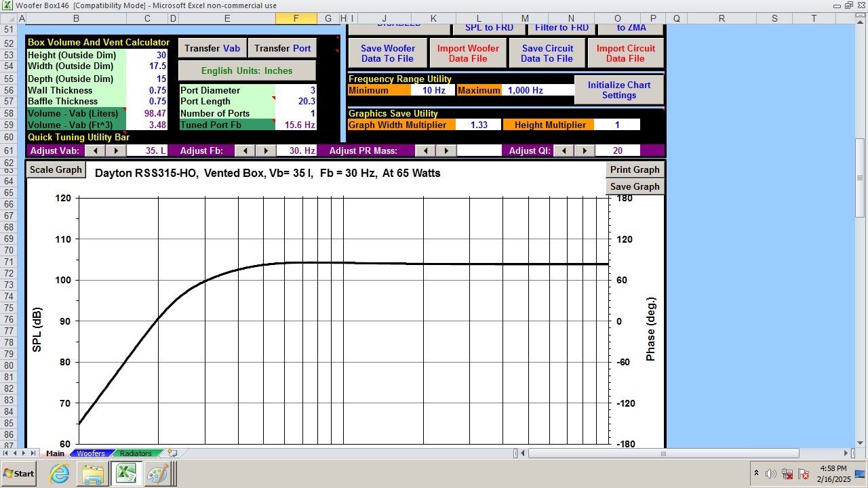The width and height of the screenshot is (868, 488).
Task: Select the Tuned Port Fb 15.6 Hz value
Action: (x=296, y=125)
